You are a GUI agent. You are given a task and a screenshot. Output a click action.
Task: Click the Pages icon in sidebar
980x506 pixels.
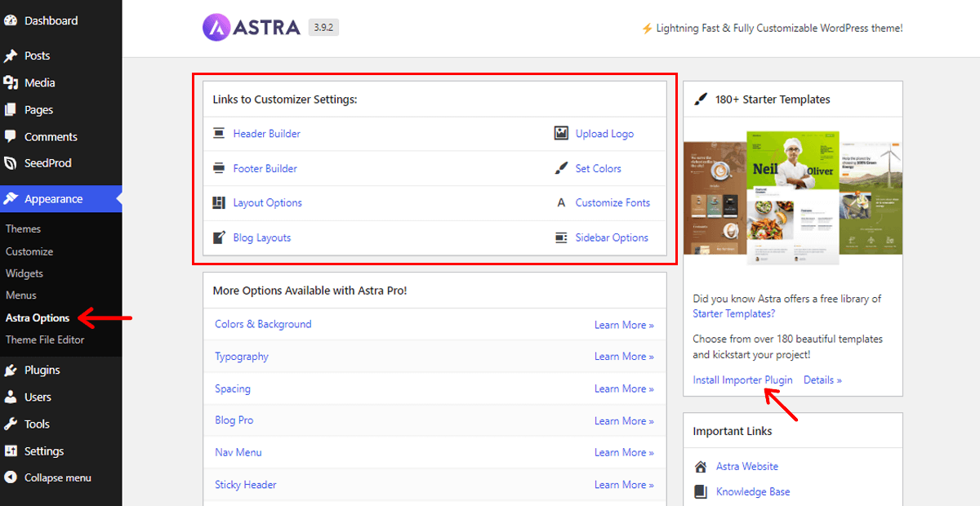click(11, 109)
